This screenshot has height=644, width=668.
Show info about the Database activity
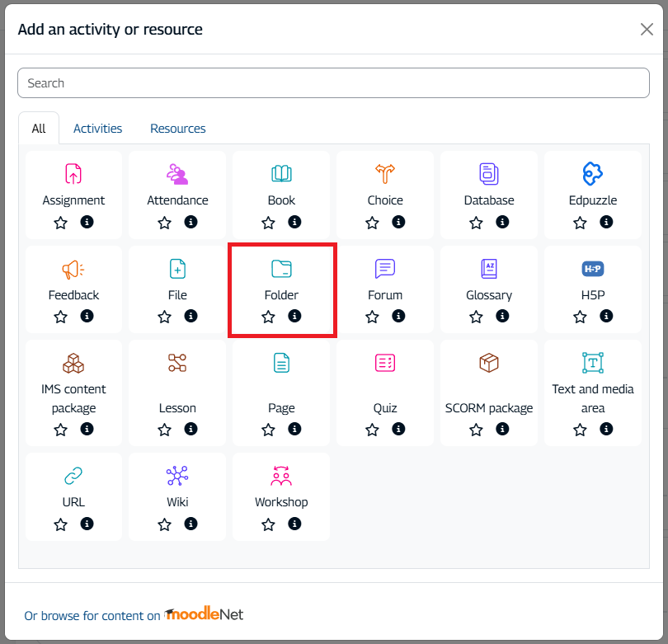[x=502, y=222]
